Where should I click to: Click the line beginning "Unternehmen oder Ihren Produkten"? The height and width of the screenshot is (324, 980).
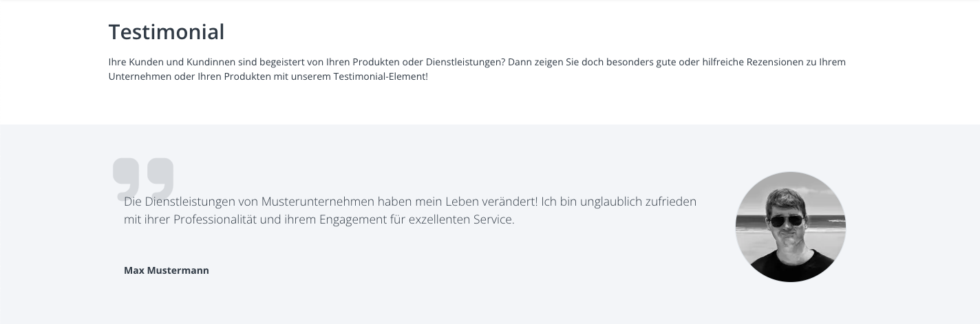268,76
